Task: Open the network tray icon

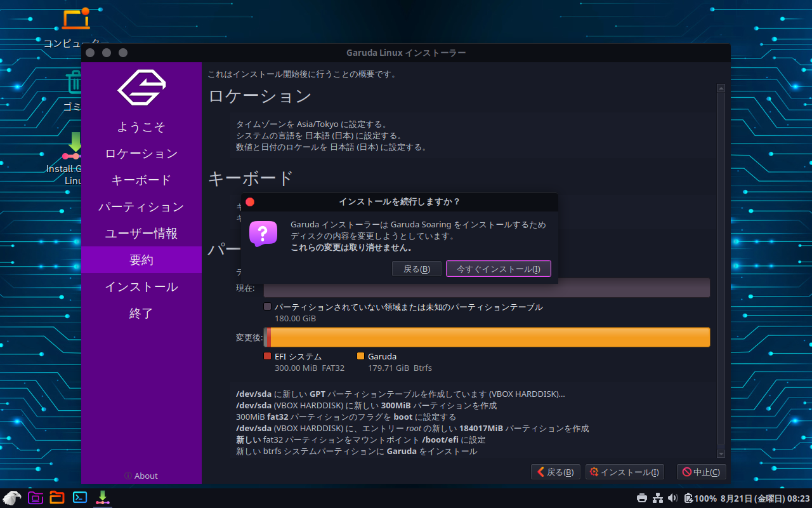Action: click(658, 498)
